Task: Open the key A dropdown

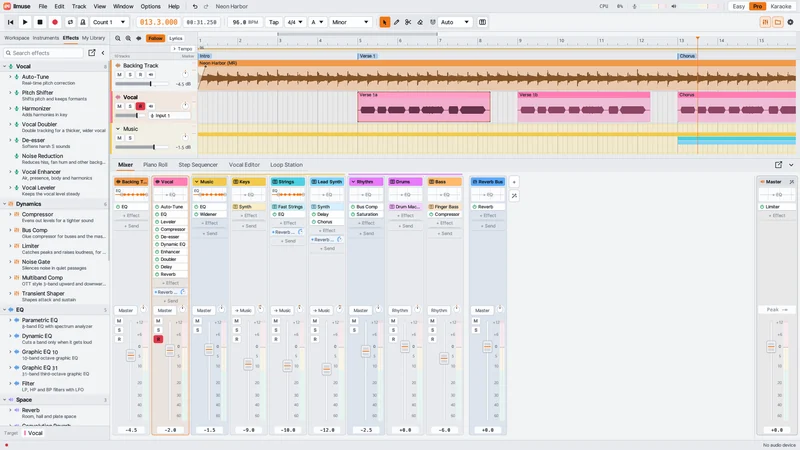Action: [317, 22]
